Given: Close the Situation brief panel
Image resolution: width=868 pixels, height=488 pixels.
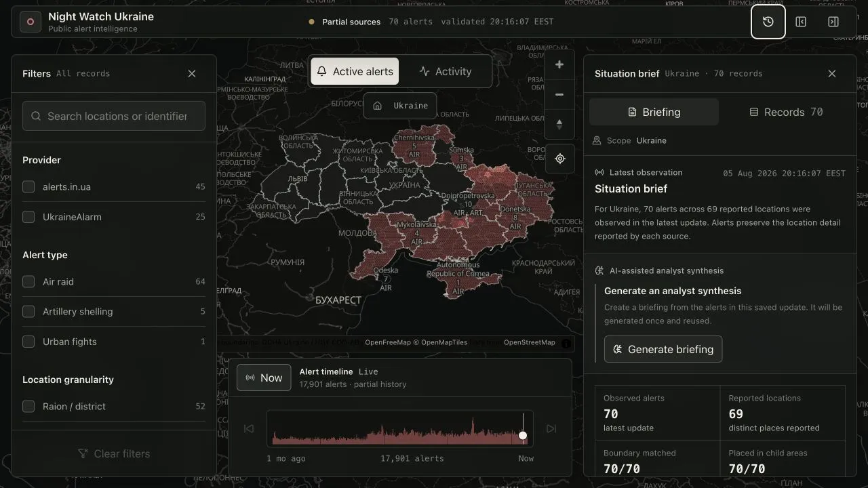Looking at the screenshot, I should click(x=832, y=73).
